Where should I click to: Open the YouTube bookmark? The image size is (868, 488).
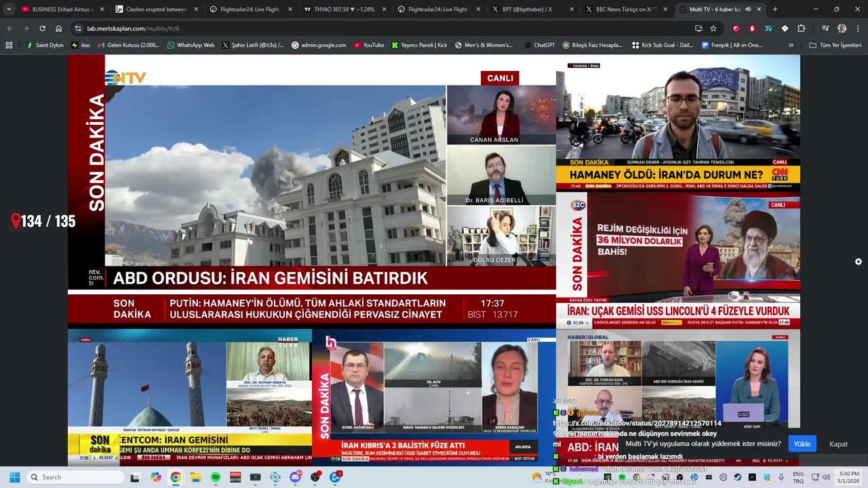(x=368, y=45)
